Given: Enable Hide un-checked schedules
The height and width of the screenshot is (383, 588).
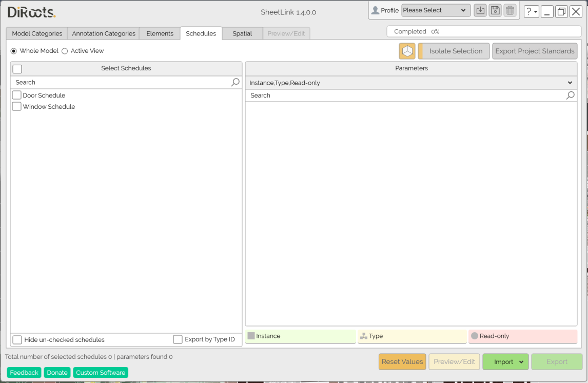Looking at the screenshot, I should coord(17,339).
